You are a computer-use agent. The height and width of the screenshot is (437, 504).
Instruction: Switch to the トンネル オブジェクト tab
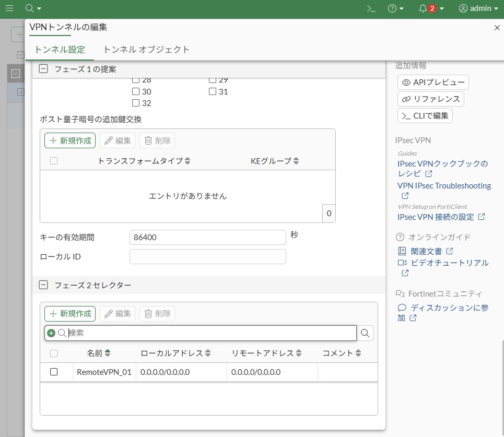[x=146, y=50]
